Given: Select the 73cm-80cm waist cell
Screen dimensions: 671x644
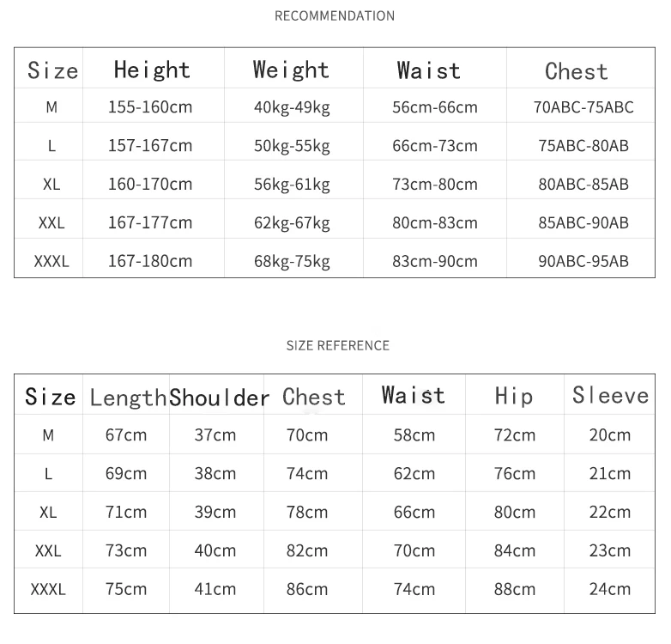Looking at the screenshot, I should pyautogui.click(x=435, y=184).
